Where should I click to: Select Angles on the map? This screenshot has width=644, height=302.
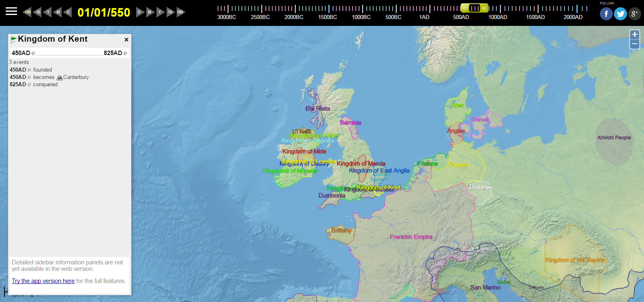[456, 131]
